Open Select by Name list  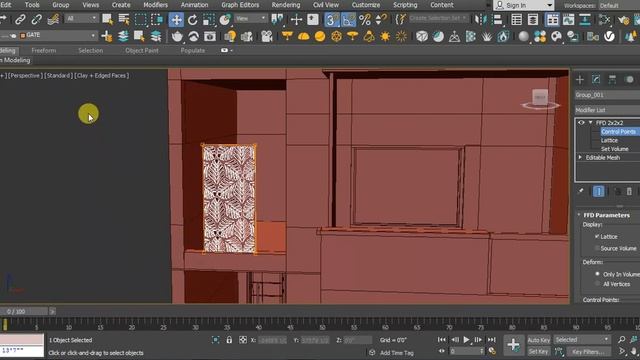coord(124,19)
